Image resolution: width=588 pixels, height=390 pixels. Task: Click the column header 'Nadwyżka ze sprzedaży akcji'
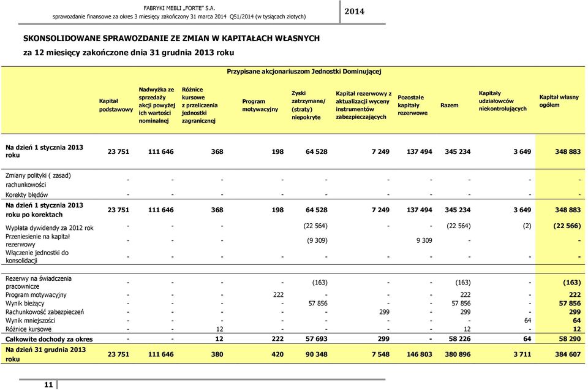click(x=157, y=105)
